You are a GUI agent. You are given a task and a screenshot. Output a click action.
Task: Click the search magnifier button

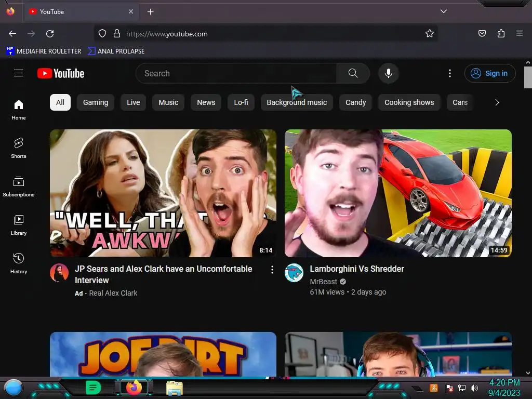pos(353,73)
